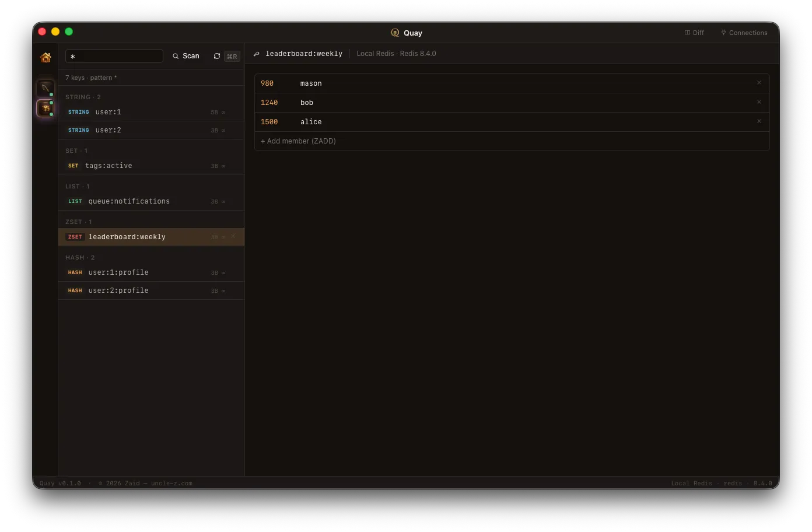Click the refresh keys icon
The width and height of the screenshot is (812, 532).
coord(217,56)
